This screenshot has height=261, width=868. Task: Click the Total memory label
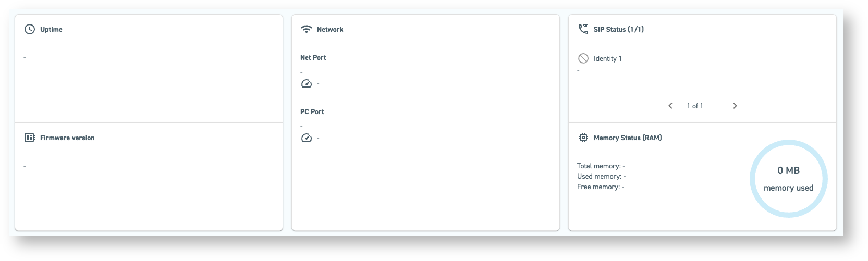point(598,166)
